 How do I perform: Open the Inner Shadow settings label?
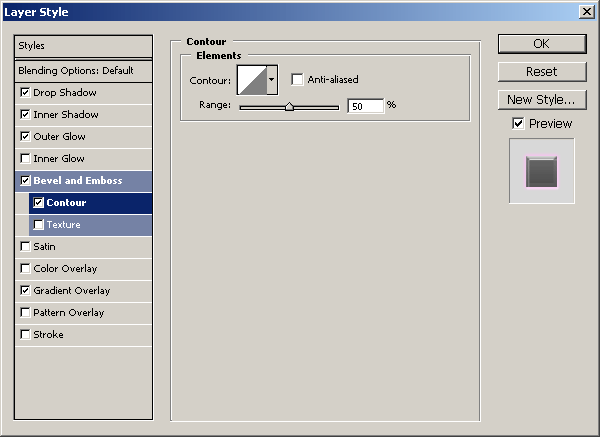tap(66, 114)
